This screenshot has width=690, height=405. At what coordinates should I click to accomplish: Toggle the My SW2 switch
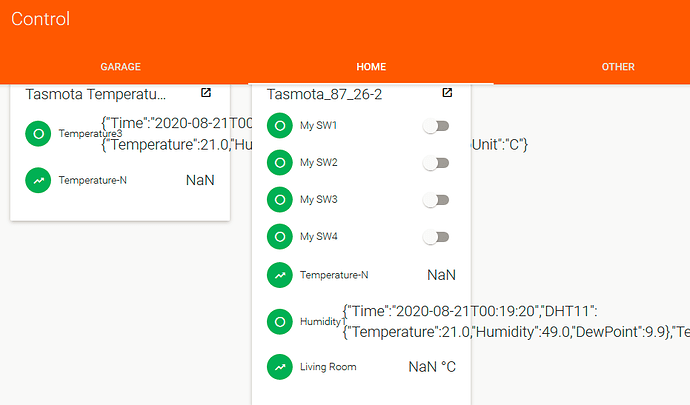click(x=436, y=163)
